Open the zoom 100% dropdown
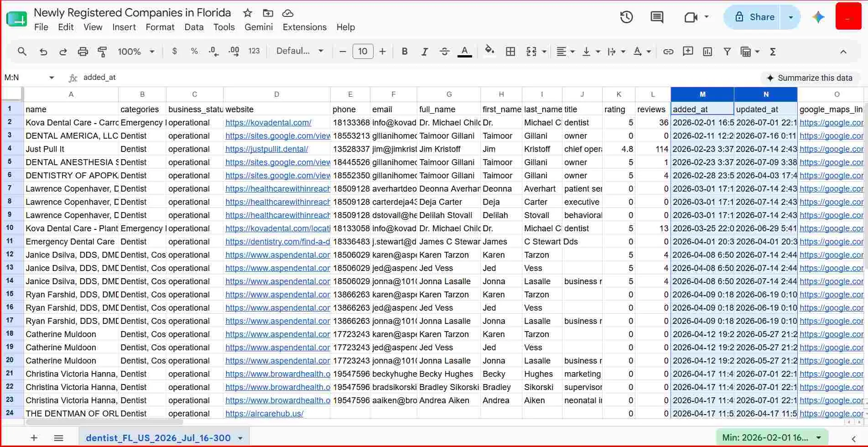Screen dimensions: 868x447 pyautogui.click(x=136, y=52)
